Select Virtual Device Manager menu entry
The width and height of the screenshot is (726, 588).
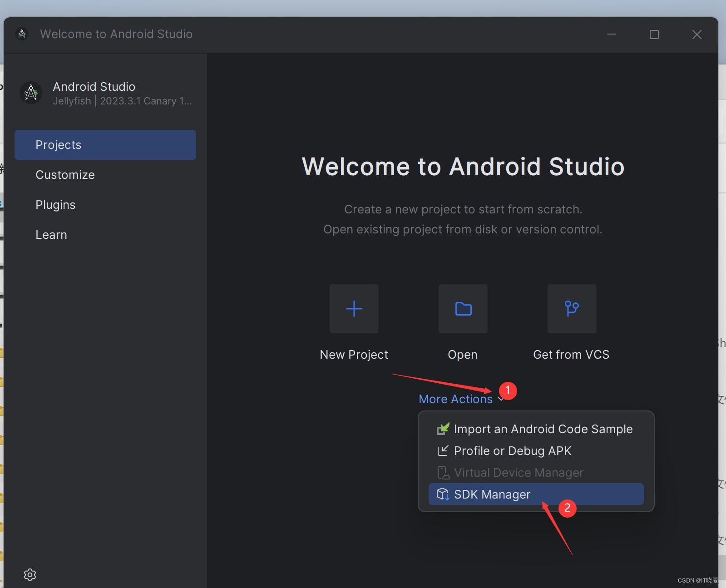pyautogui.click(x=536, y=473)
